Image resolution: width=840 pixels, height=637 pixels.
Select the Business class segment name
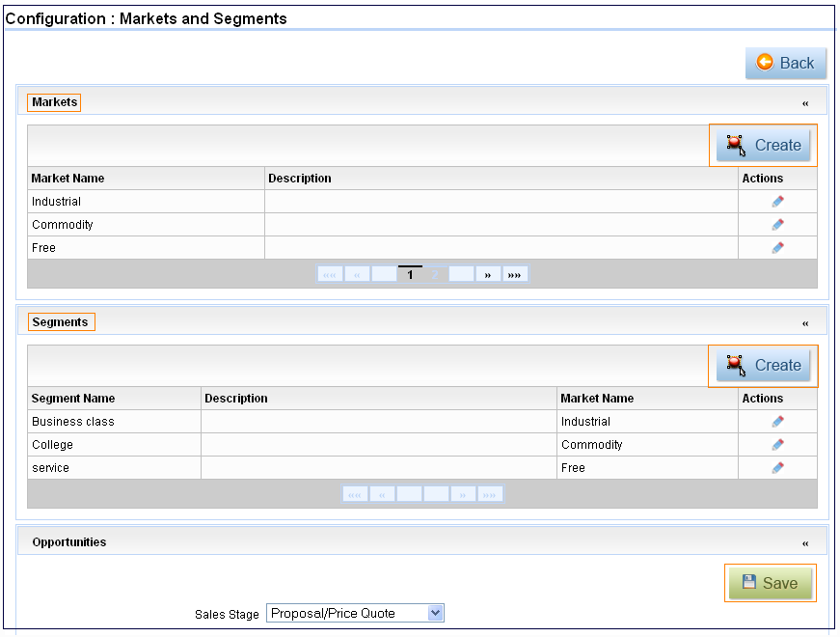(x=73, y=422)
